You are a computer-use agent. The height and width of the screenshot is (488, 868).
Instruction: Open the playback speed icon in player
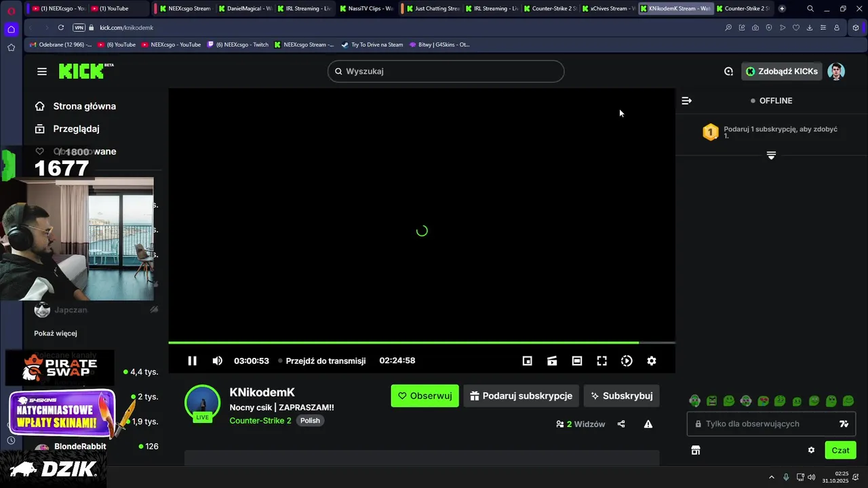[x=627, y=361]
